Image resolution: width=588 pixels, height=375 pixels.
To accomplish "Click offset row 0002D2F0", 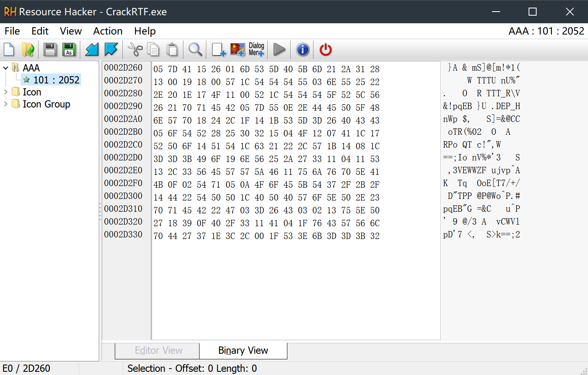I will pyautogui.click(x=123, y=183).
